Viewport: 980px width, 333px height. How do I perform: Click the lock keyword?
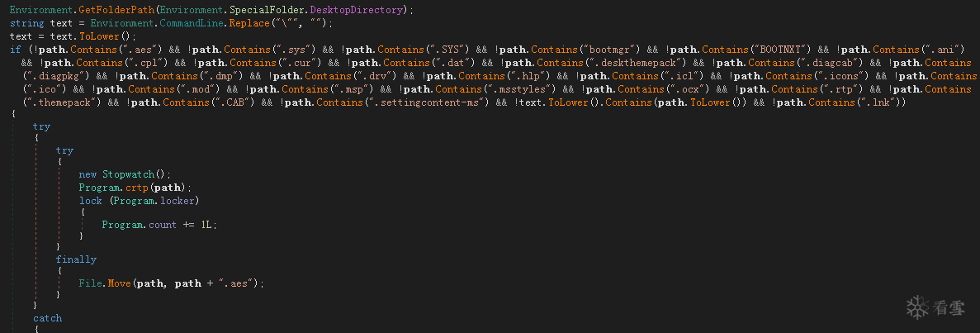pyautogui.click(x=90, y=200)
